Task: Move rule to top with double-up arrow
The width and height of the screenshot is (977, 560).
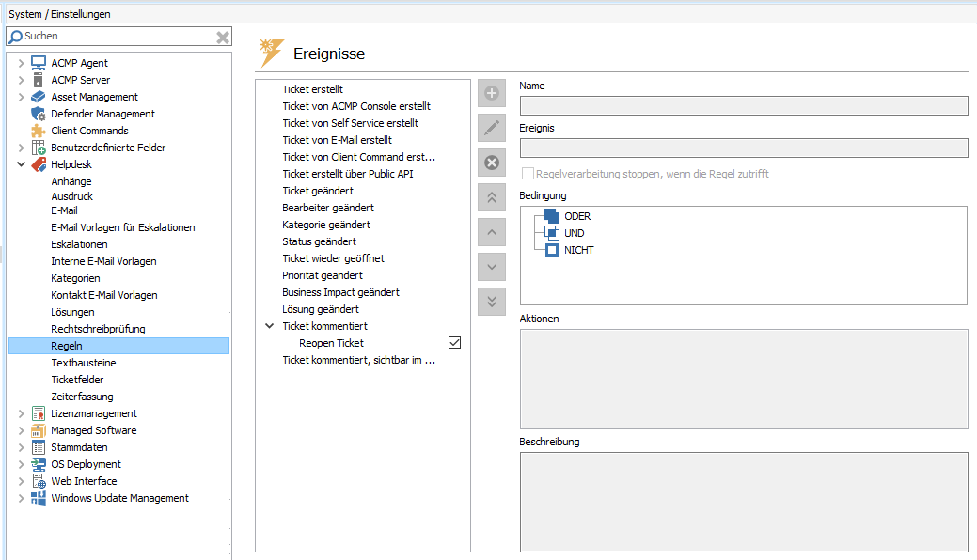Action: [492, 197]
